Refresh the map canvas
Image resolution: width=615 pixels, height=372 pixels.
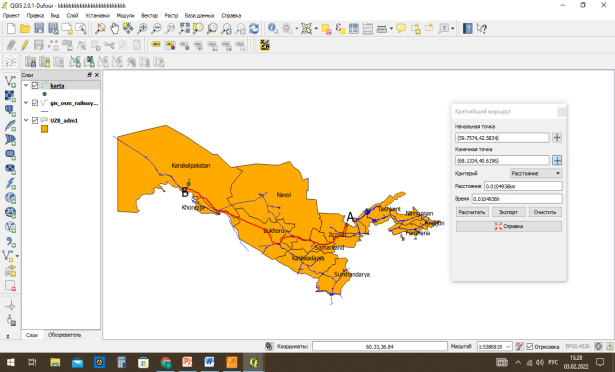pos(254,28)
